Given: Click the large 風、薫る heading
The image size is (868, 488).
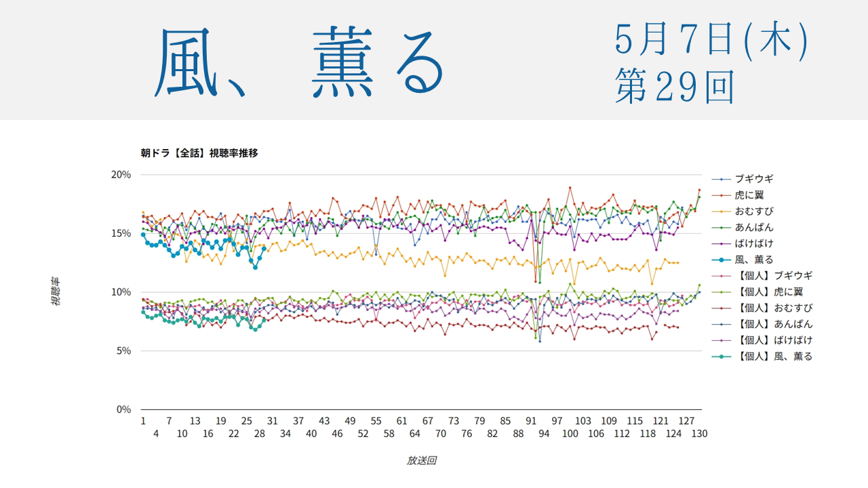Looking at the screenshot, I should click(300, 62).
